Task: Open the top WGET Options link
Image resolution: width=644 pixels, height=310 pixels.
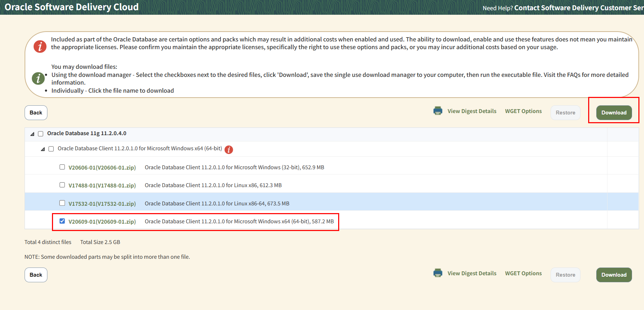Action: coord(523,111)
